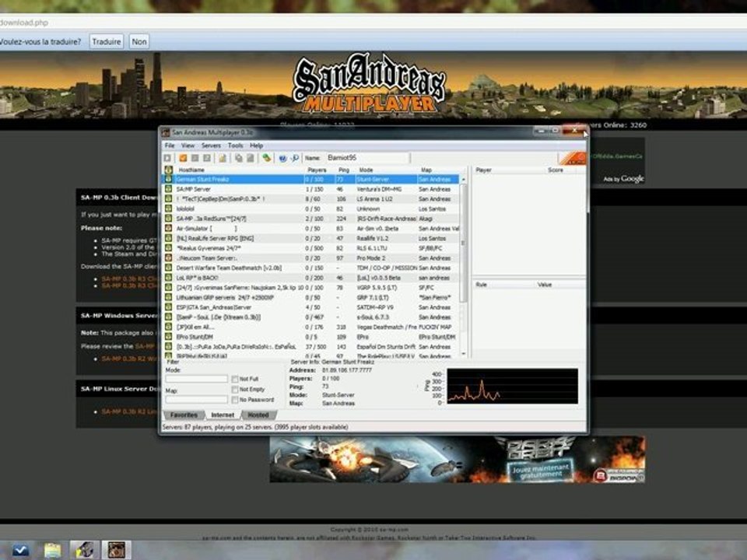The height and width of the screenshot is (560, 747).
Task: Click the green Settings toolbar icon
Action: (266, 158)
